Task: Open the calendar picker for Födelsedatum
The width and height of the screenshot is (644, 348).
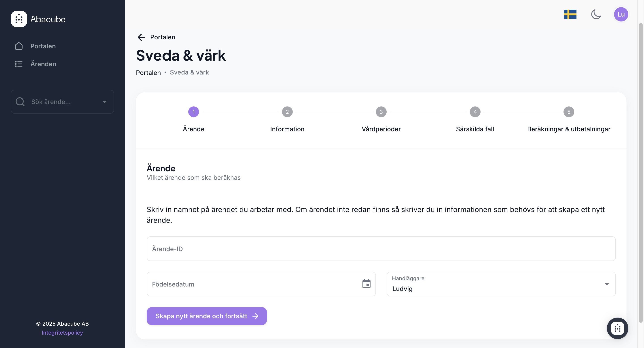Action: pyautogui.click(x=366, y=284)
